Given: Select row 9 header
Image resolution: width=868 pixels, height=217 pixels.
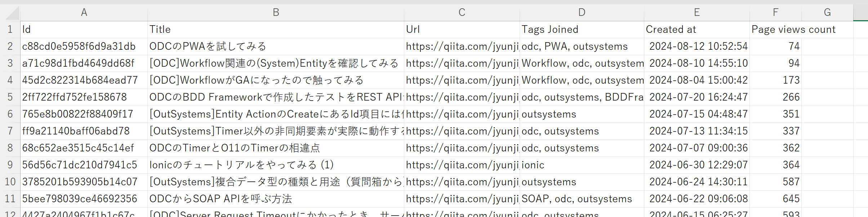Looking at the screenshot, I should click(10, 165).
